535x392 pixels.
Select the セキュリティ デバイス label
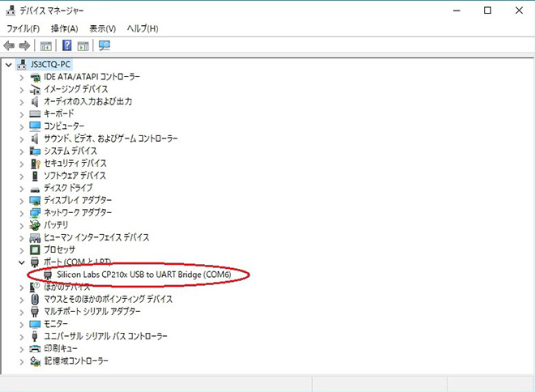[x=75, y=164]
